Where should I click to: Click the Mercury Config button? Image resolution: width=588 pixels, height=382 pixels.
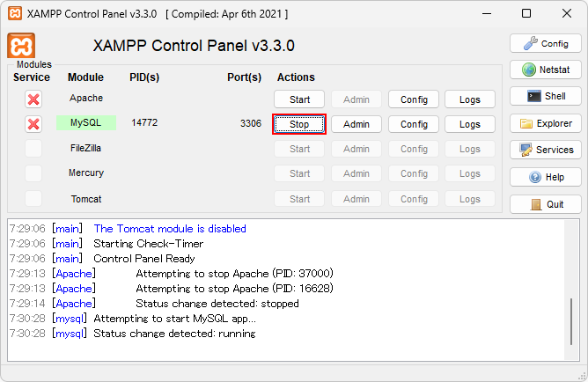(414, 173)
